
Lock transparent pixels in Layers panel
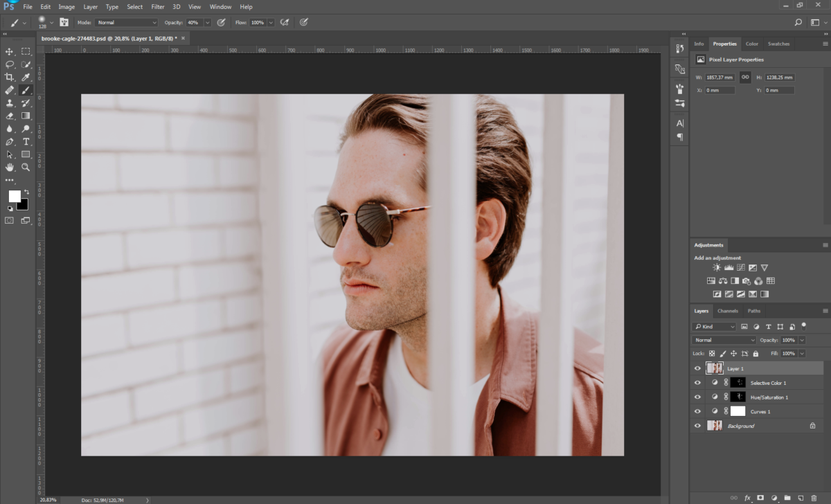tap(712, 353)
